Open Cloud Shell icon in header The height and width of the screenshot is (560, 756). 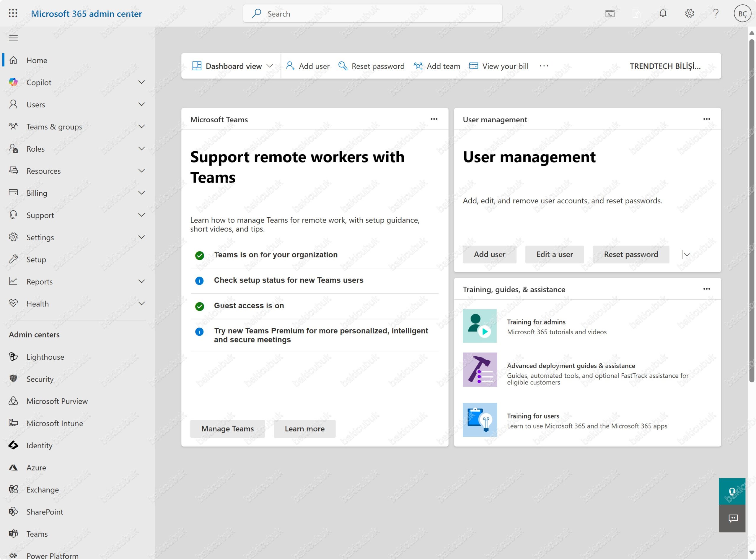610,14
